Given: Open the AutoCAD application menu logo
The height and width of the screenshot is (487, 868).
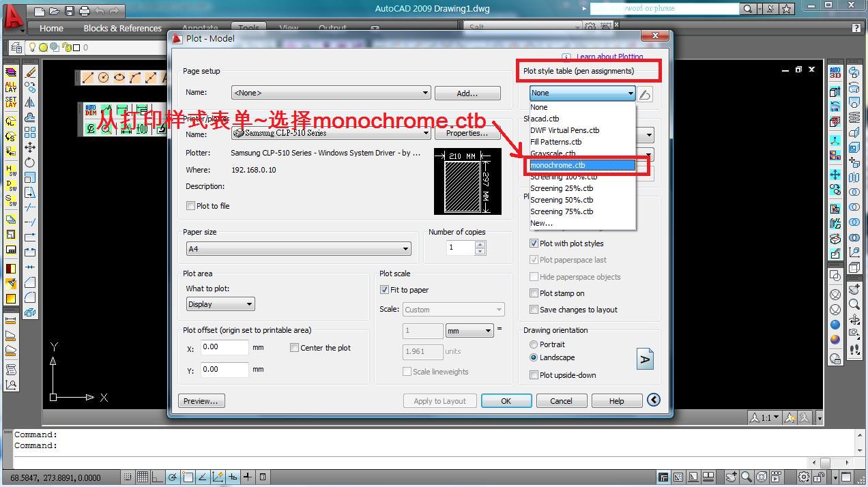Looking at the screenshot, I should [13, 17].
